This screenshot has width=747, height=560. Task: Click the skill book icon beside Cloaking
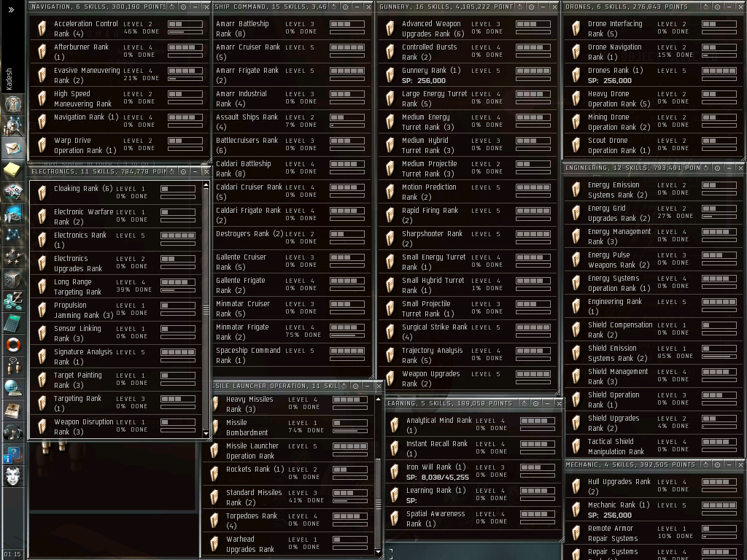pos(42,192)
